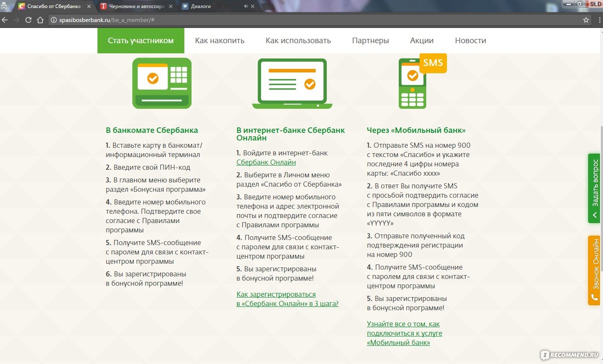Close the Черновики и автосохранение tab
Viewport: 603px width, 364px height.
coord(171,6)
